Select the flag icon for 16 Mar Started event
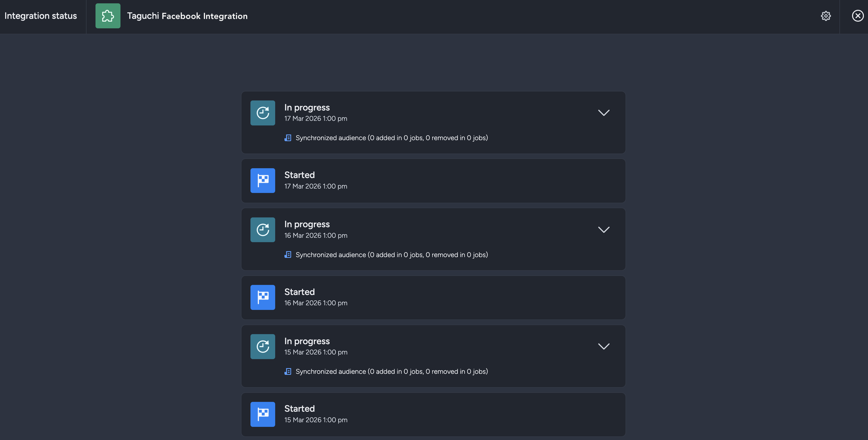Viewport: 868px width, 440px height. pos(263,297)
